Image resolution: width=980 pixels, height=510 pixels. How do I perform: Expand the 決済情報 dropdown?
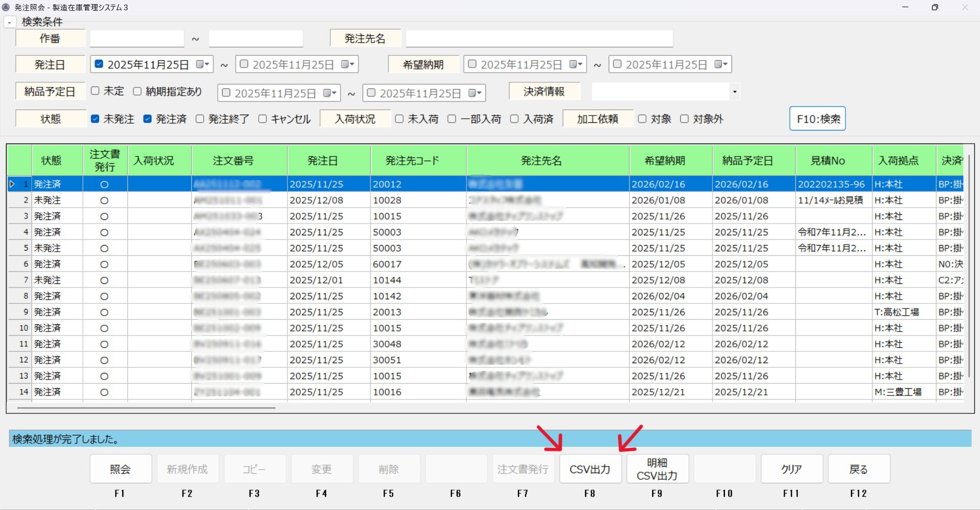point(734,92)
